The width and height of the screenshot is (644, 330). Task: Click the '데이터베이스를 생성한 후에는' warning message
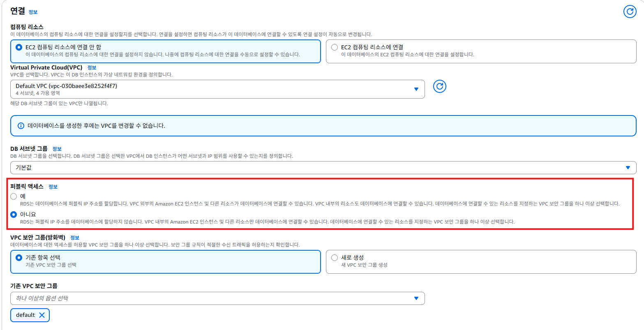[96, 126]
